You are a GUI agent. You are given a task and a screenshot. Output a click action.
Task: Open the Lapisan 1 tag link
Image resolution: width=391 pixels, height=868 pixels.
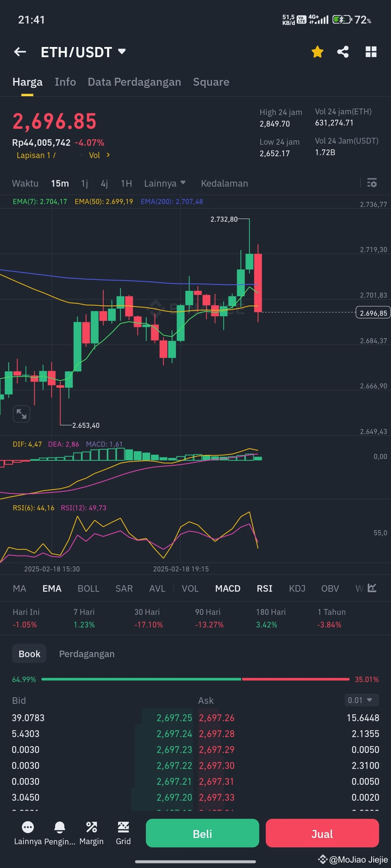[36, 155]
